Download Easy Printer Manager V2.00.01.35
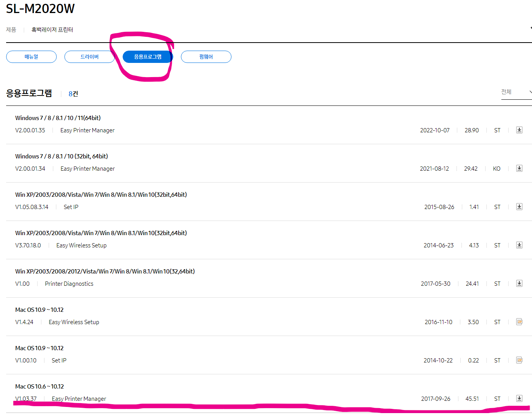Viewport: 532px width, 415px height. [x=519, y=130]
